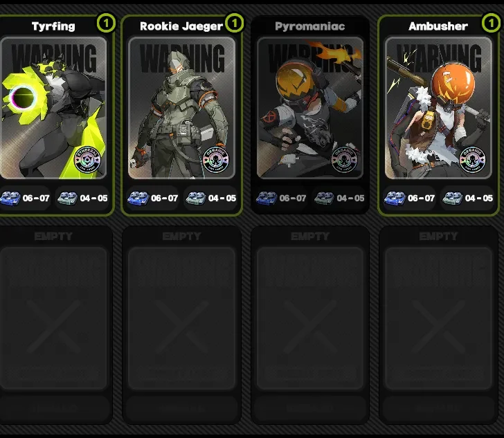This screenshot has height=438, width=504.
Task: Click grey tape 04-05 icon under Rookie Jaeger
Action: pyautogui.click(x=196, y=199)
